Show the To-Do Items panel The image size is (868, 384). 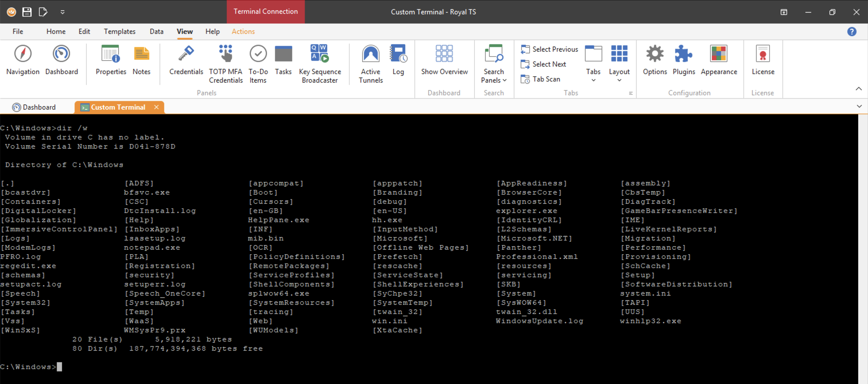click(x=258, y=64)
